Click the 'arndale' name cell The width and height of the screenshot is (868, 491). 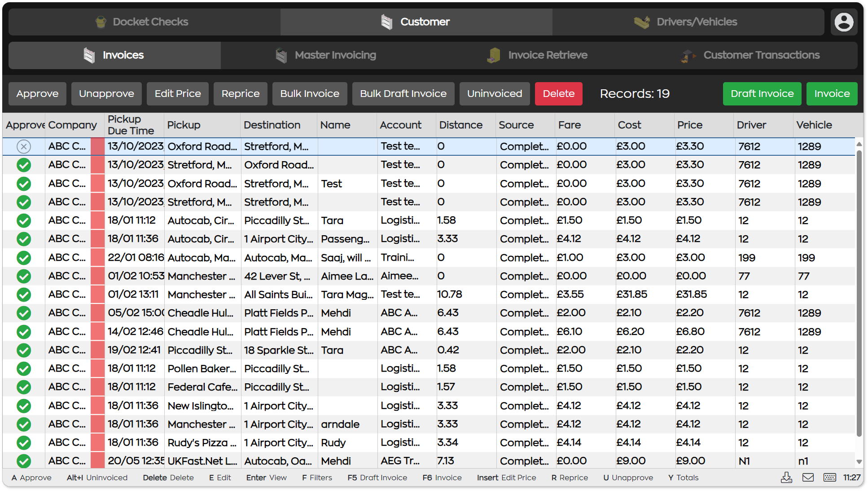(347, 424)
